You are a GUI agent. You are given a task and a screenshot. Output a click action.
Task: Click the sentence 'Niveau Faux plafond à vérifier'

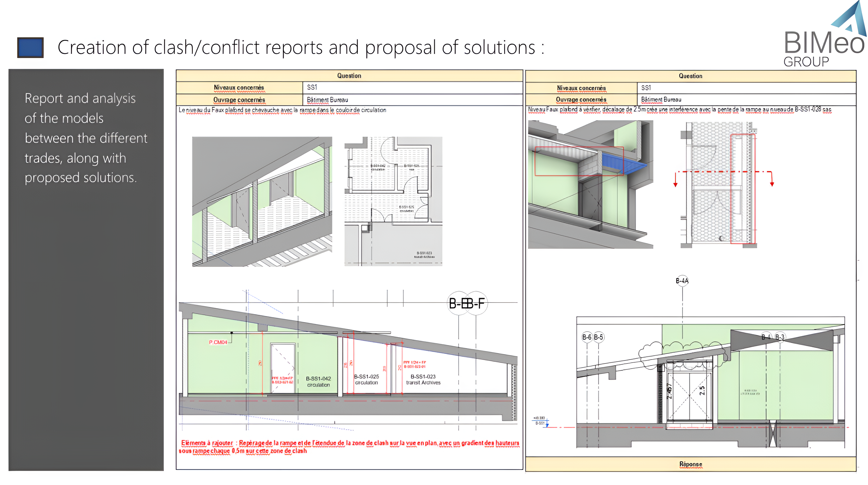pyautogui.click(x=680, y=109)
